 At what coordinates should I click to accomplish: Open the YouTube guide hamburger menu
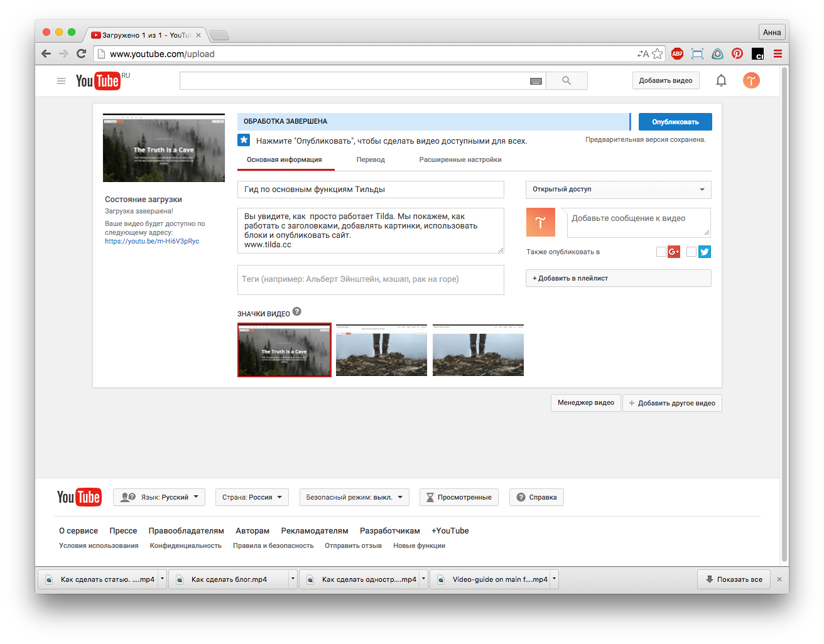(x=61, y=81)
